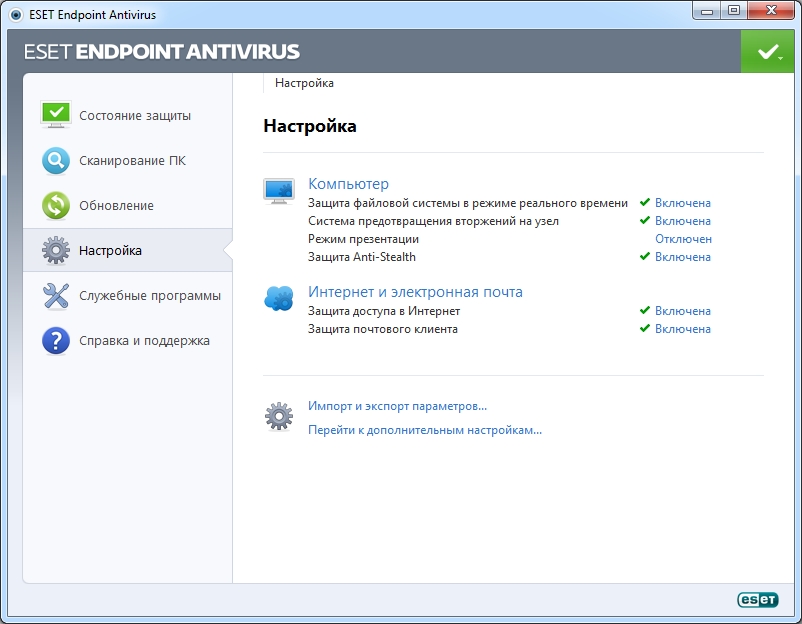The width and height of the screenshot is (802, 624).
Task: Click the wrench tools icon
Action: (56, 296)
